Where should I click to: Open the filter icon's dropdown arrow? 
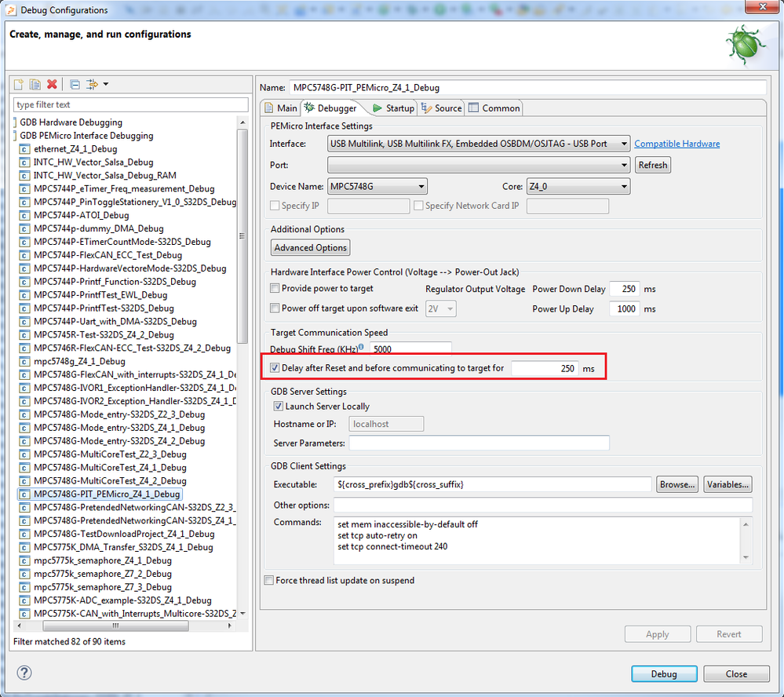pyautogui.click(x=105, y=84)
